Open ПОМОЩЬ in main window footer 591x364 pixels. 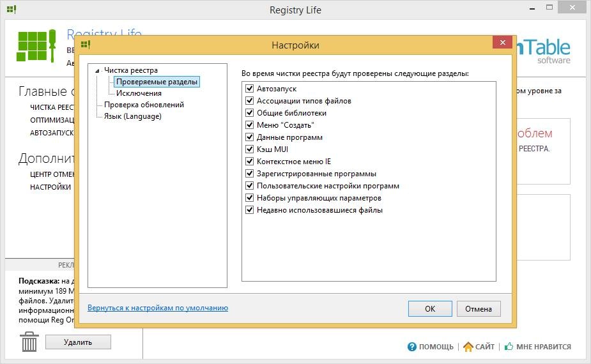coord(436,347)
